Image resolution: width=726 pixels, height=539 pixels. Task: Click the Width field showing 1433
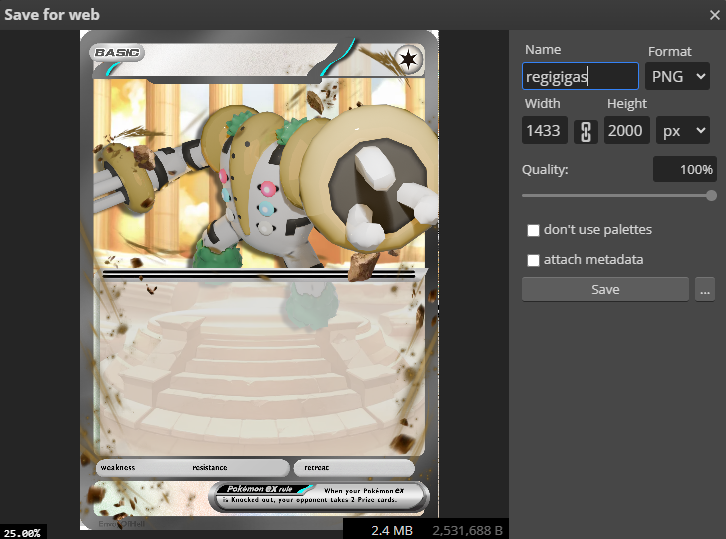[544, 131]
